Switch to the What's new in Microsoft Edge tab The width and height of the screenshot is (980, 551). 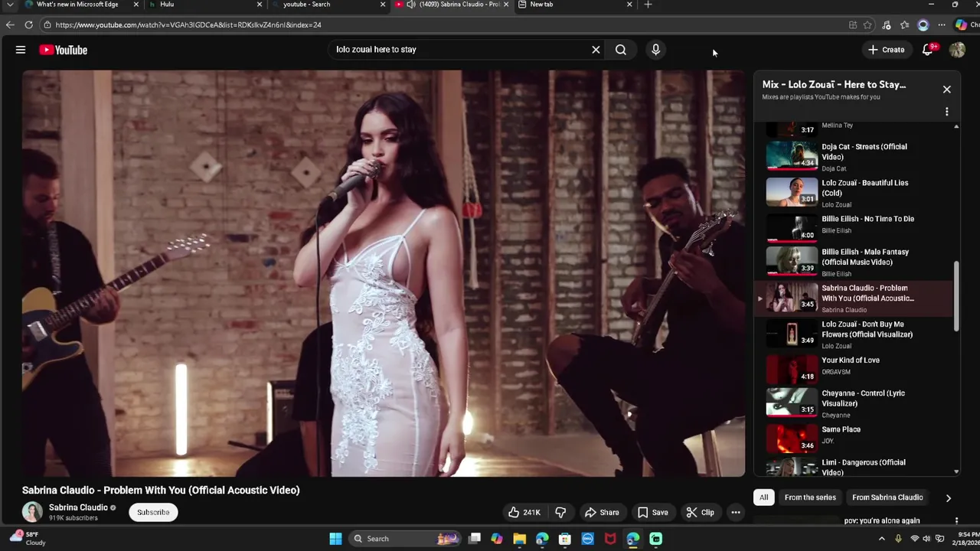tap(79, 5)
